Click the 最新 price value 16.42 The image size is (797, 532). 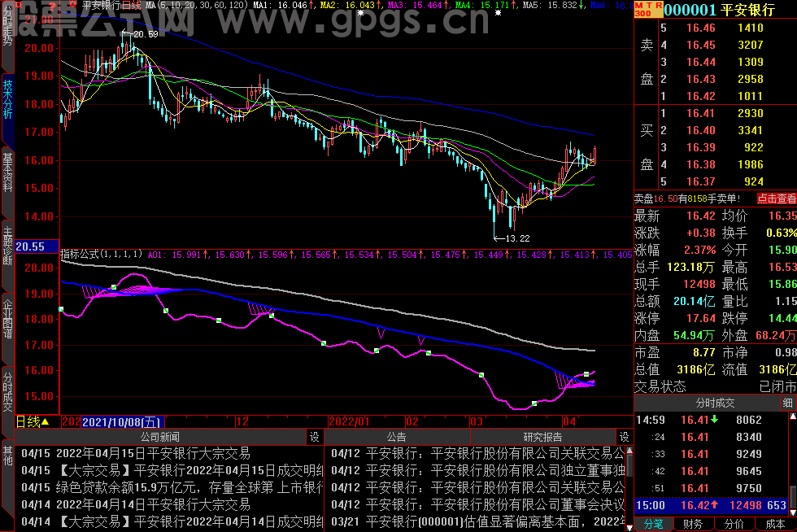click(x=701, y=216)
